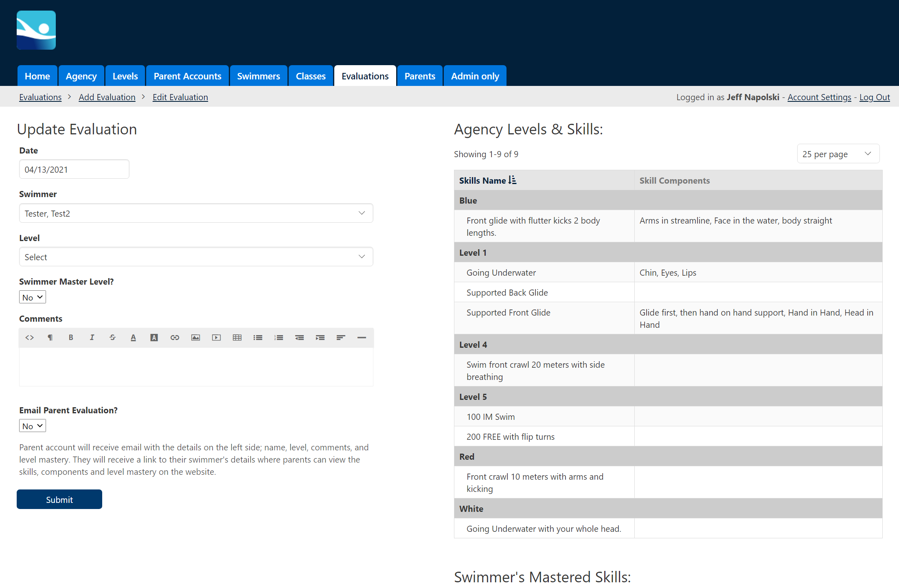Set Swimmer Master Level to Yes

click(32, 297)
